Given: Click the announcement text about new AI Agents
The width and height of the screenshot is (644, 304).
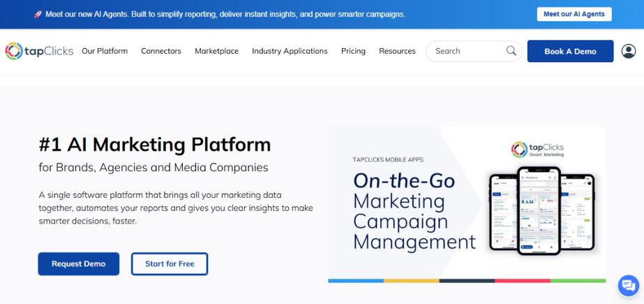Looking at the screenshot, I should point(225,14).
